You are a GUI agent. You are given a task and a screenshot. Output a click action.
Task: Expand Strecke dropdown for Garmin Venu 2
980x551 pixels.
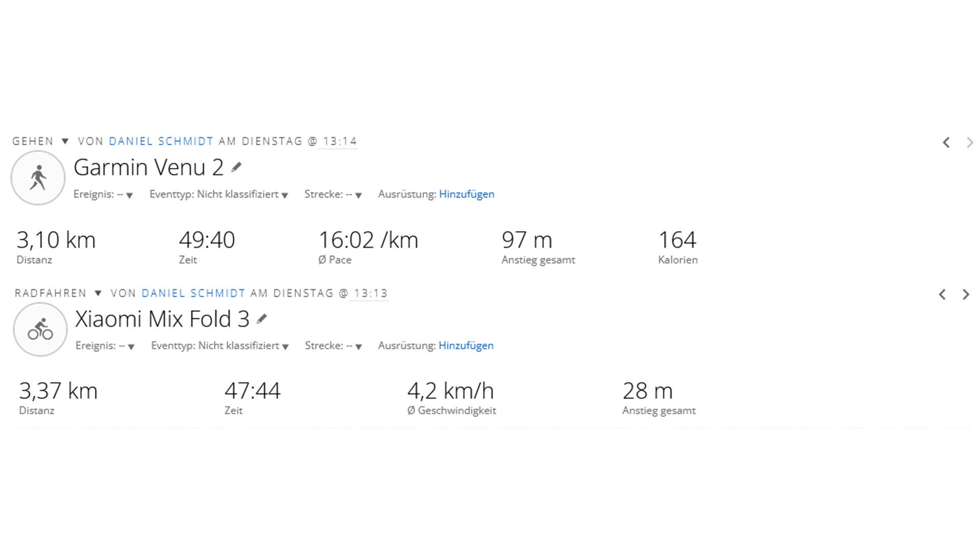pyautogui.click(x=358, y=195)
